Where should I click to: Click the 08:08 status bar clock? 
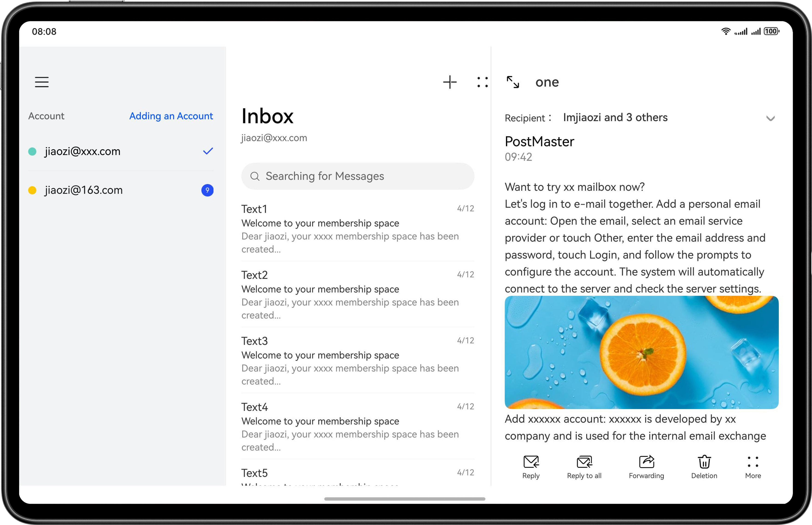point(44,32)
